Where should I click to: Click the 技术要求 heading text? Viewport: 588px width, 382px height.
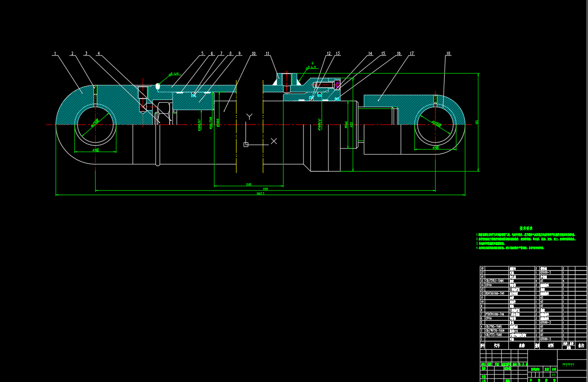point(526,228)
